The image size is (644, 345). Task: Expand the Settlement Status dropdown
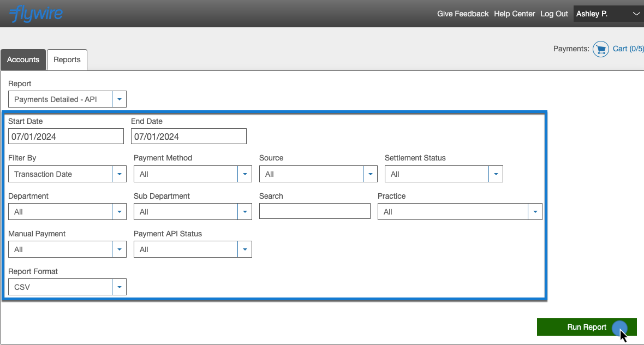click(x=444, y=174)
